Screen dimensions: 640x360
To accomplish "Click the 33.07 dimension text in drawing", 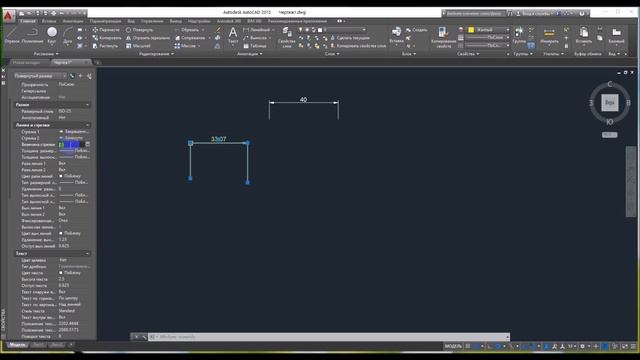I will click(x=218, y=139).
